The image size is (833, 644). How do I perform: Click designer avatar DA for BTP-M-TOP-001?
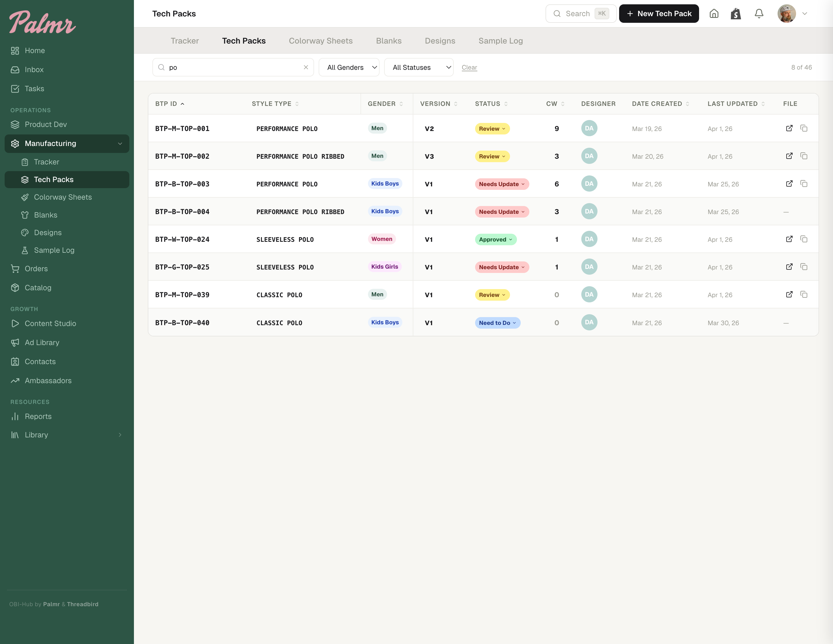coord(589,128)
